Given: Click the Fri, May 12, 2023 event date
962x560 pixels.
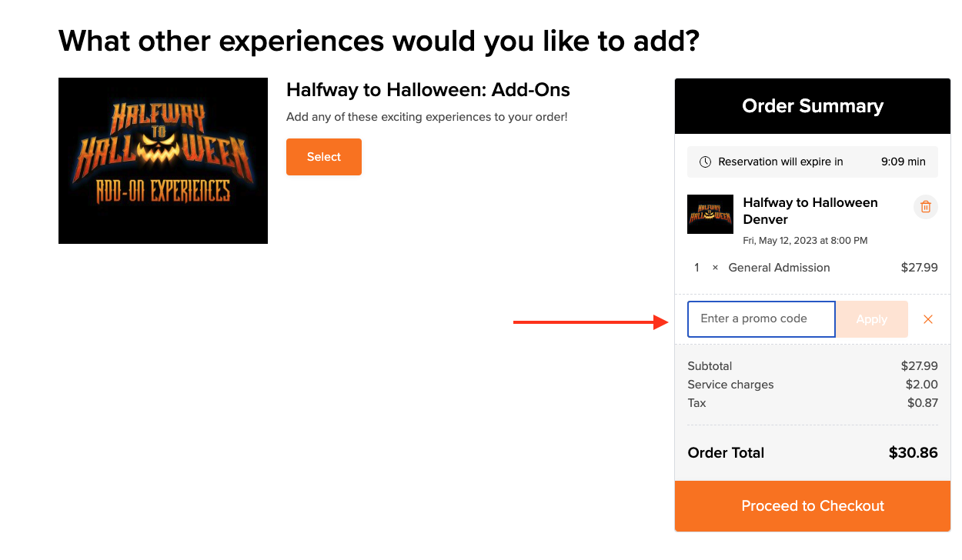Looking at the screenshot, I should [x=805, y=241].
